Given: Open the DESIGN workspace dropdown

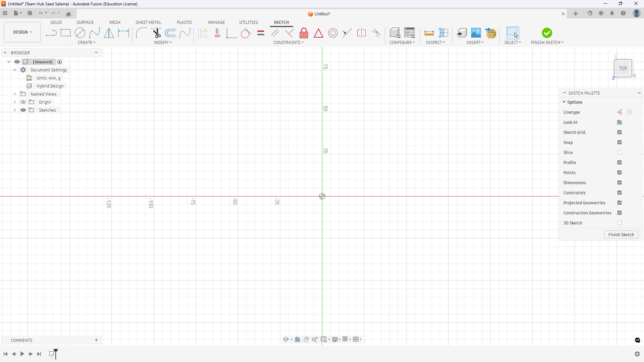Looking at the screenshot, I should click(22, 32).
